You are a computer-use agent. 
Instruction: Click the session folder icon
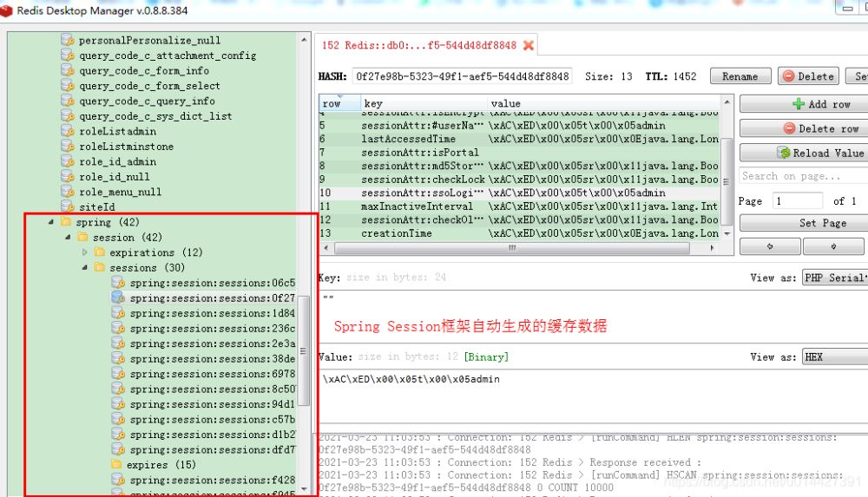click(x=83, y=237)
